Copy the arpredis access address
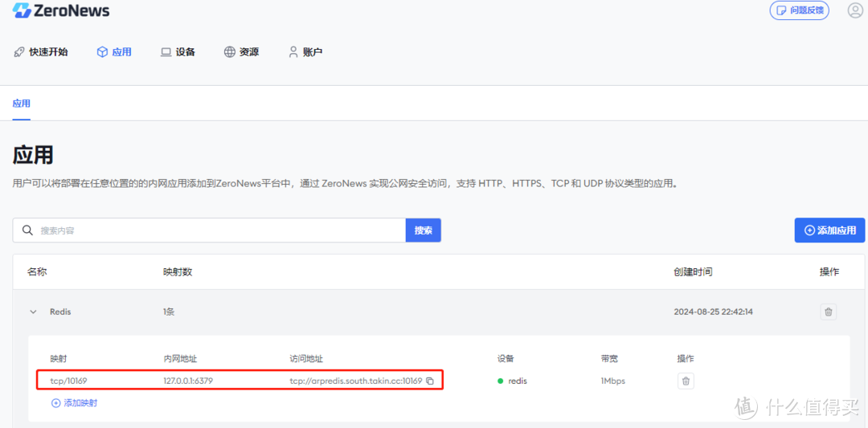 point(429,381)
